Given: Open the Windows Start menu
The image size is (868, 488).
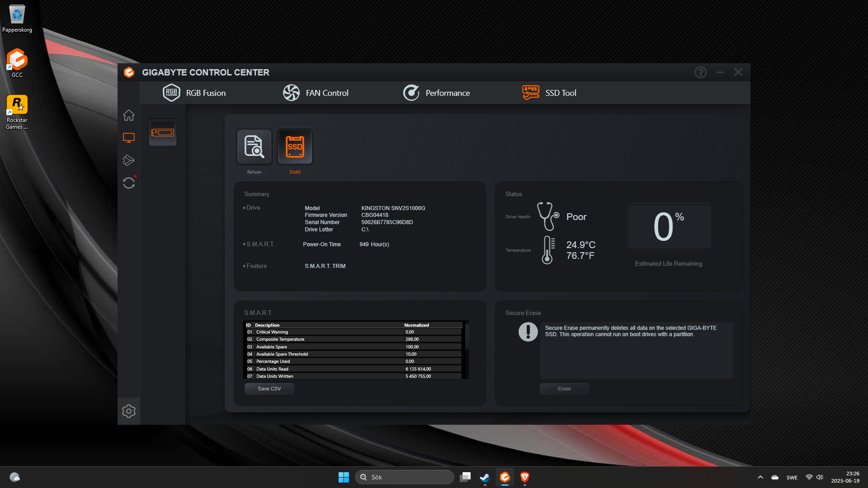Looking at the screenshot, I should (344, 477).
